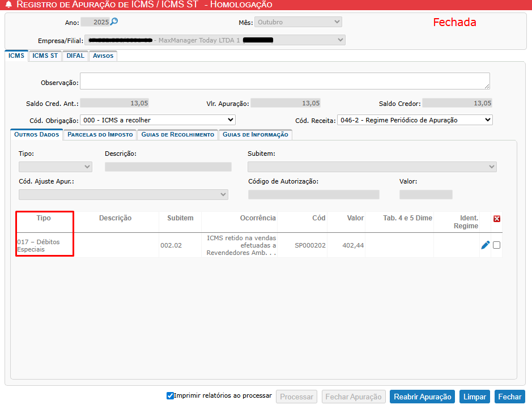Screen dimensions: 532x413
Task: Click the bell icon in title bar
Action: [x=8, y=5]
